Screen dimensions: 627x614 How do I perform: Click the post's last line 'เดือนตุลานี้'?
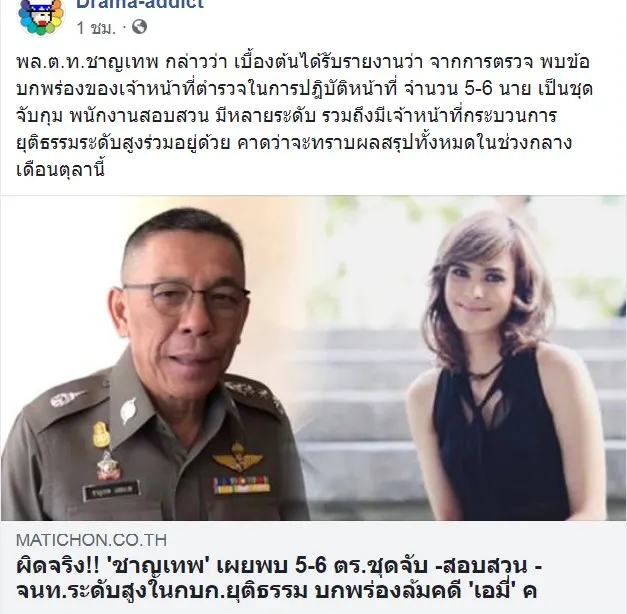(x=60, y=169)
